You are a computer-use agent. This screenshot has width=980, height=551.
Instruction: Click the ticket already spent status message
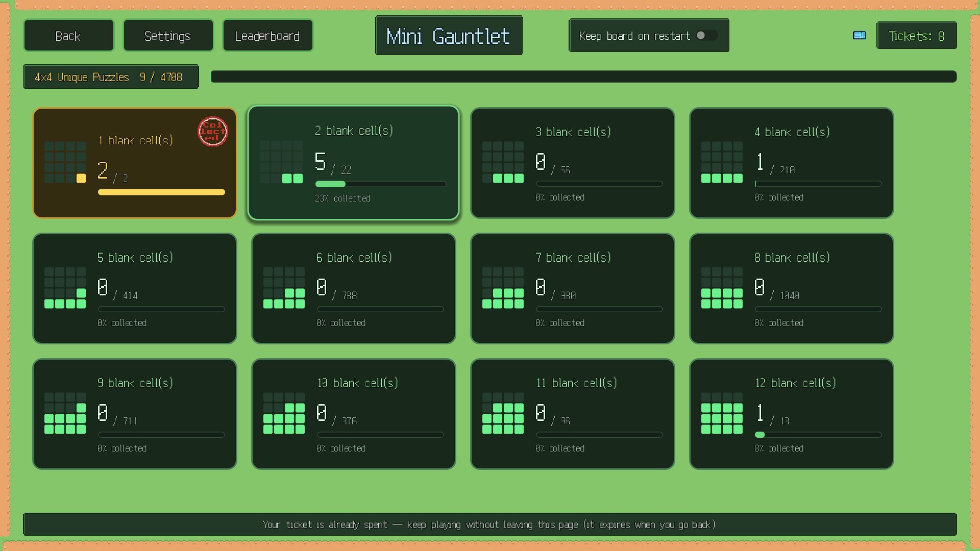490,524
